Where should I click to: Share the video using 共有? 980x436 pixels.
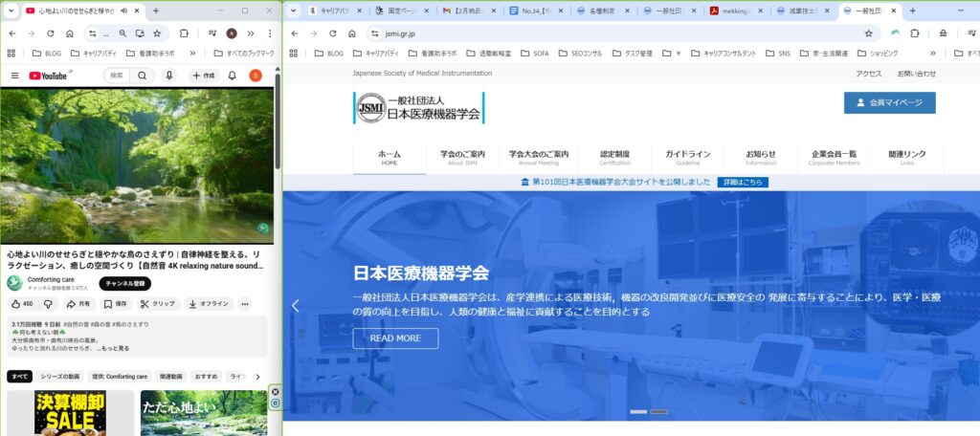[x=78, y=304]
